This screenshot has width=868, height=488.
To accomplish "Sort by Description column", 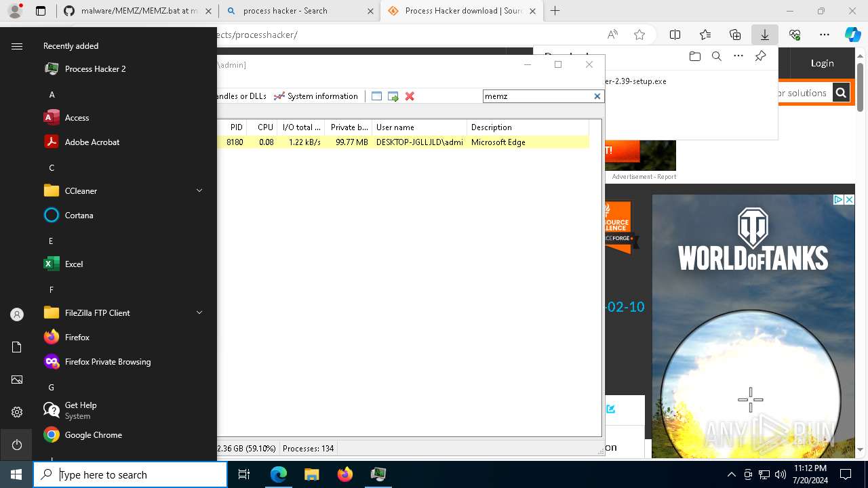I will (527, 127).
